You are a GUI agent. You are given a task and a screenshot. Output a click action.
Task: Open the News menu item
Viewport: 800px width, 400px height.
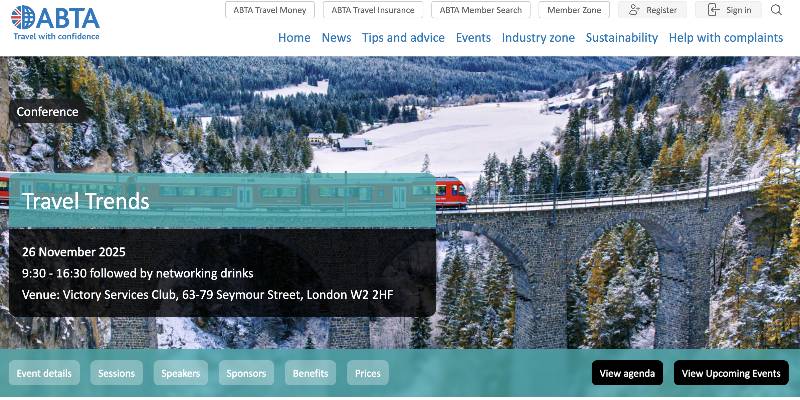(x=336, y=38)
